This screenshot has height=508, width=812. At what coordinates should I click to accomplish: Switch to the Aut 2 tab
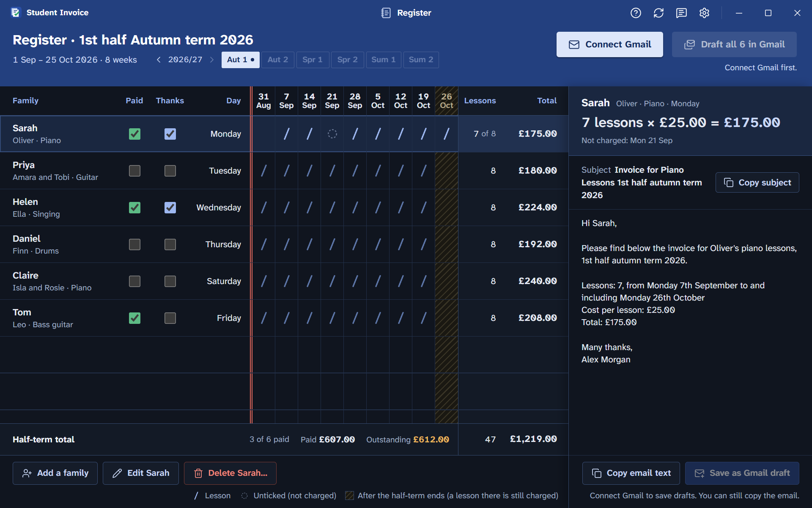pyautogui.click(x=278, y=60)
